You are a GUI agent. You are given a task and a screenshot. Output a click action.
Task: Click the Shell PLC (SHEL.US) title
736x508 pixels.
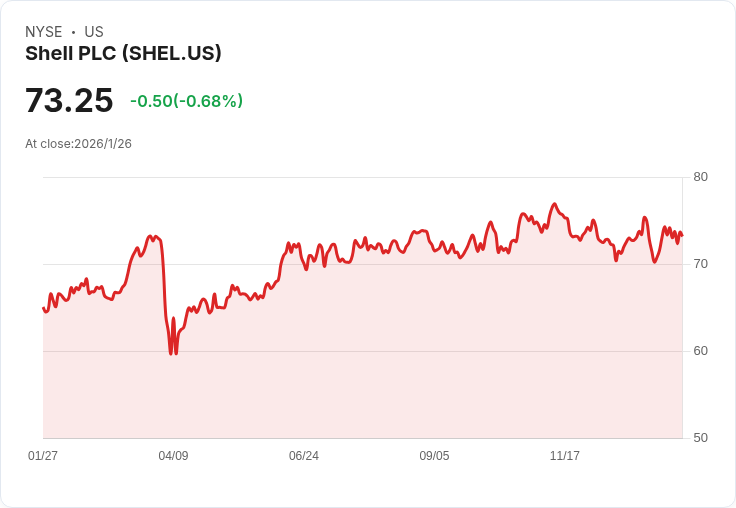click(123, 54)
